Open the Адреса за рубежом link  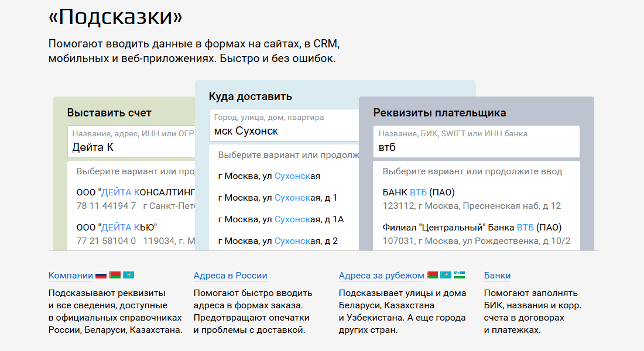pyautogui.click(x=382, y=276)
